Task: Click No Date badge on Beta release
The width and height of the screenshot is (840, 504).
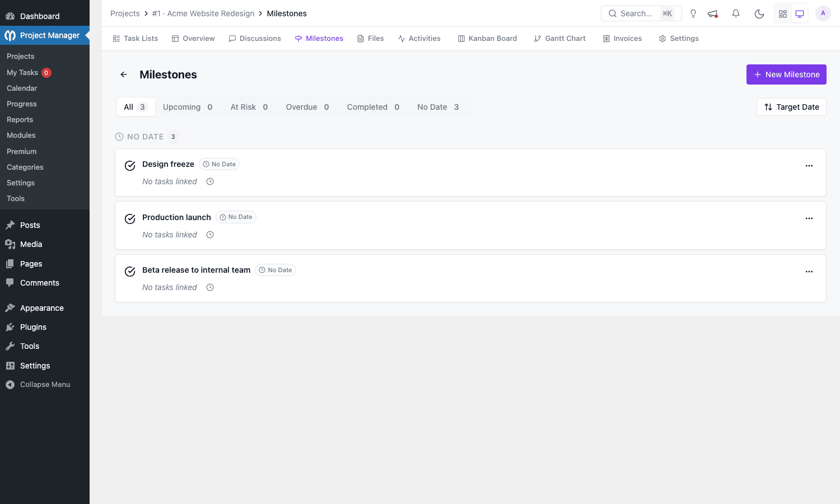Action: tap(276, 270)
